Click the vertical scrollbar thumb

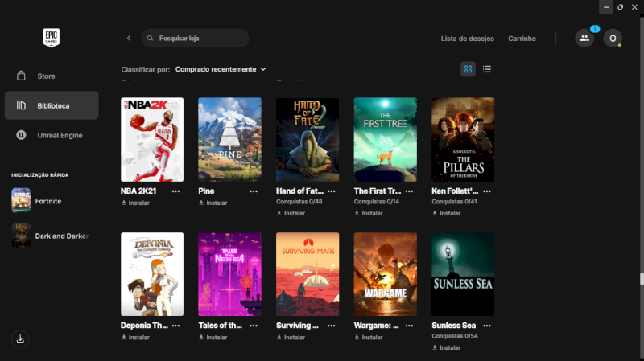point(642,278)
